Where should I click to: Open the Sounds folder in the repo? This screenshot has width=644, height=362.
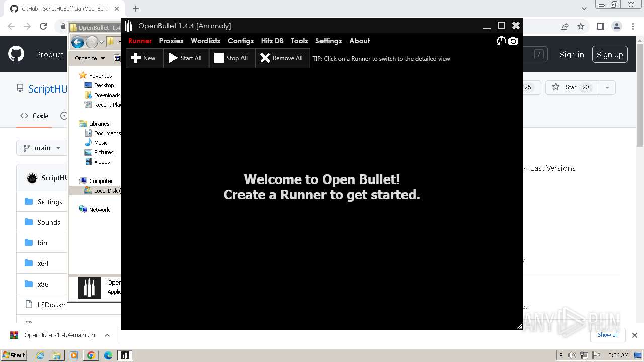tap(49, 222)
